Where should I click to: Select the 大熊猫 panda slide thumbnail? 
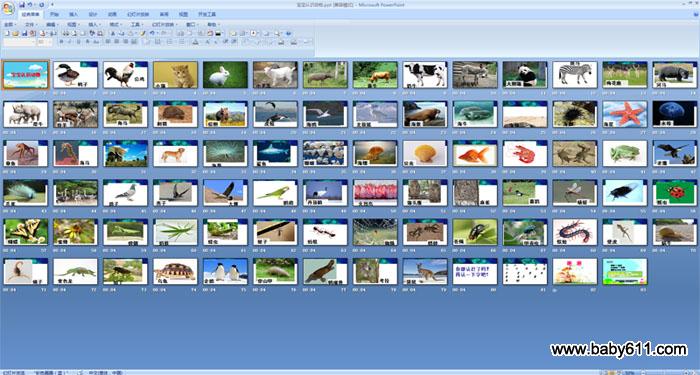pyautogui.click(x=525, y=75)
